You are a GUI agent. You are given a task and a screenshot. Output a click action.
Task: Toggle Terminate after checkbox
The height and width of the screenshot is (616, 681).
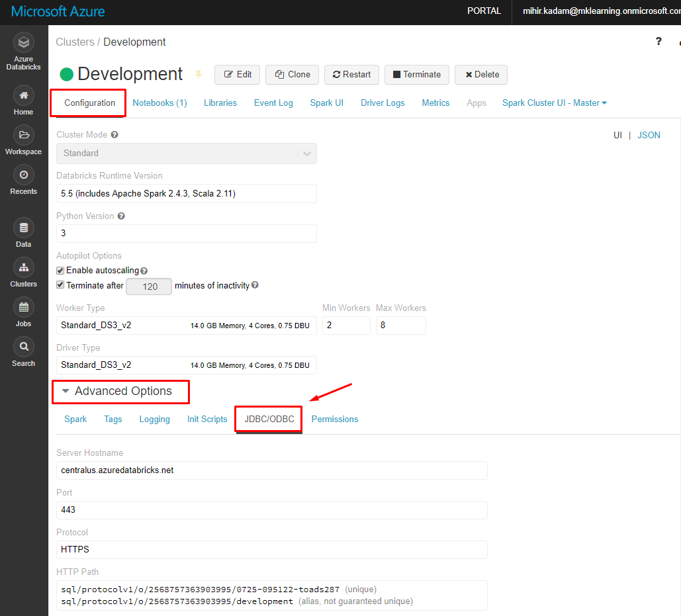tap(60, 285)
